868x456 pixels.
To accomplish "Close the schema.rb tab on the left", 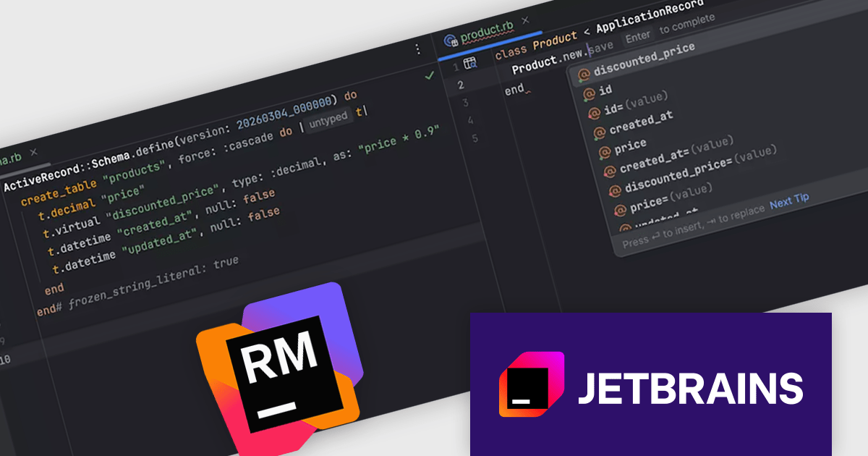I will [x=33, y=152].
